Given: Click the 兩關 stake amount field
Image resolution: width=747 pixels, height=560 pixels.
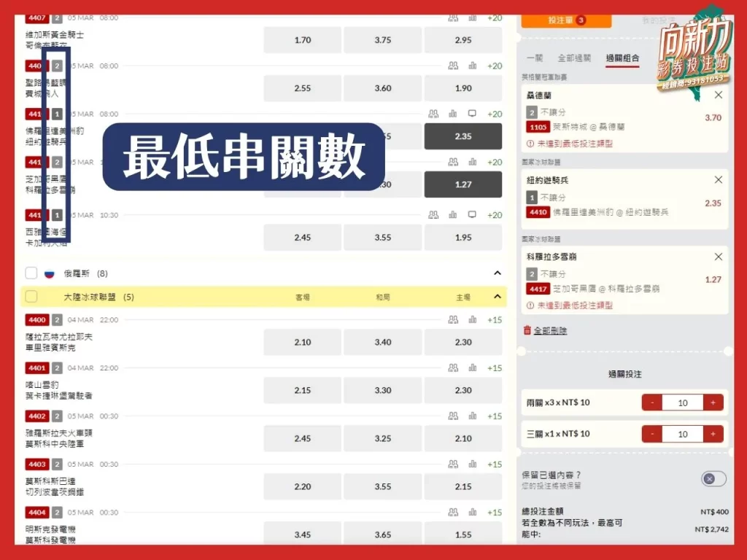Looking at the screenshot, I should coord(683,402).
